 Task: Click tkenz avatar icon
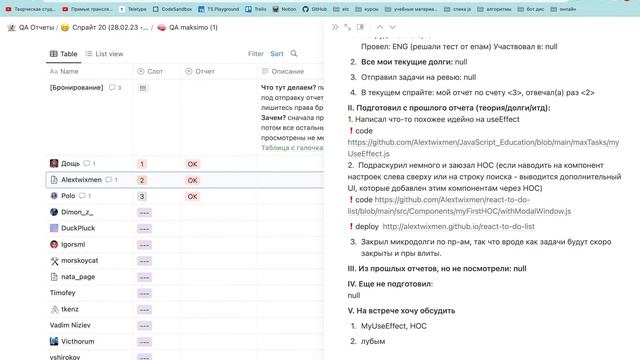54,309
